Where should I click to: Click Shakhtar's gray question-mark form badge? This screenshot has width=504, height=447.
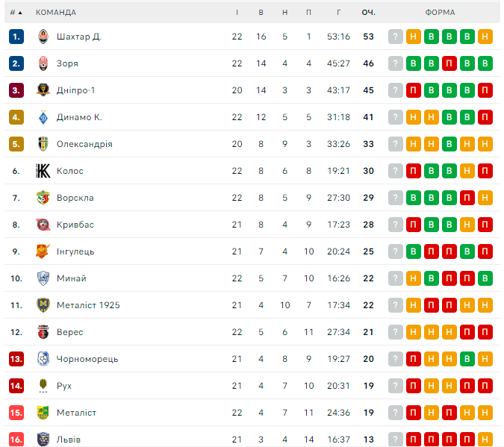pyautogui.click(x=396, y=37)
